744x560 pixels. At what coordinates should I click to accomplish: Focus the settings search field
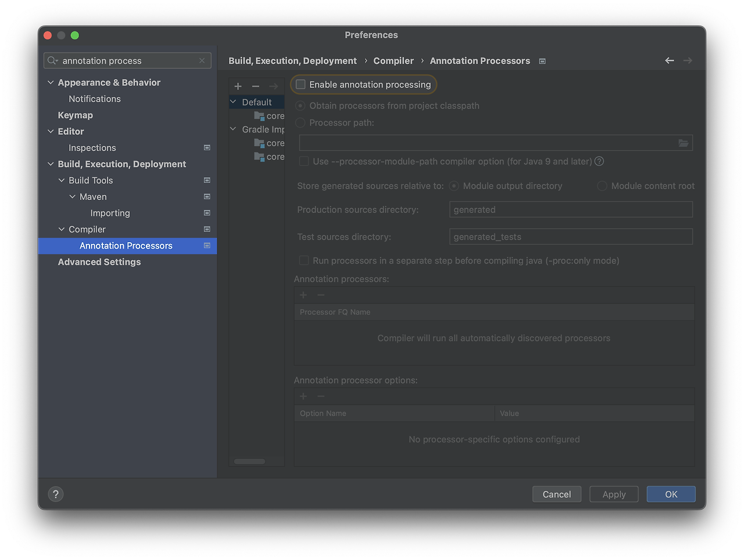click(x=128, y=60)
